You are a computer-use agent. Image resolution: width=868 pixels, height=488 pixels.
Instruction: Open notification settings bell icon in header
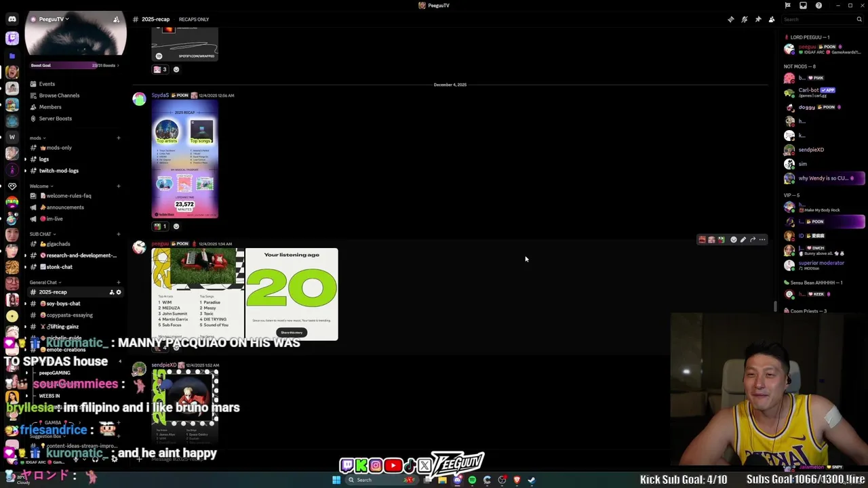pos(745,19)
